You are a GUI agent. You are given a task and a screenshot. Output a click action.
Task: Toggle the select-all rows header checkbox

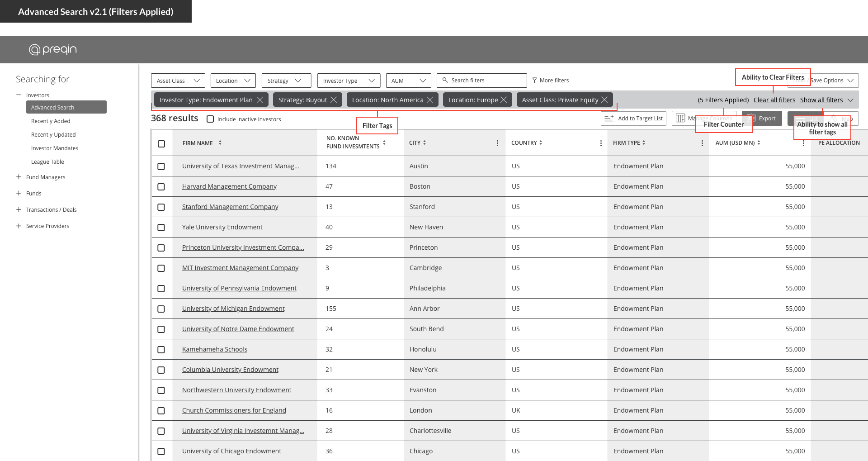[x=161, y=144]
